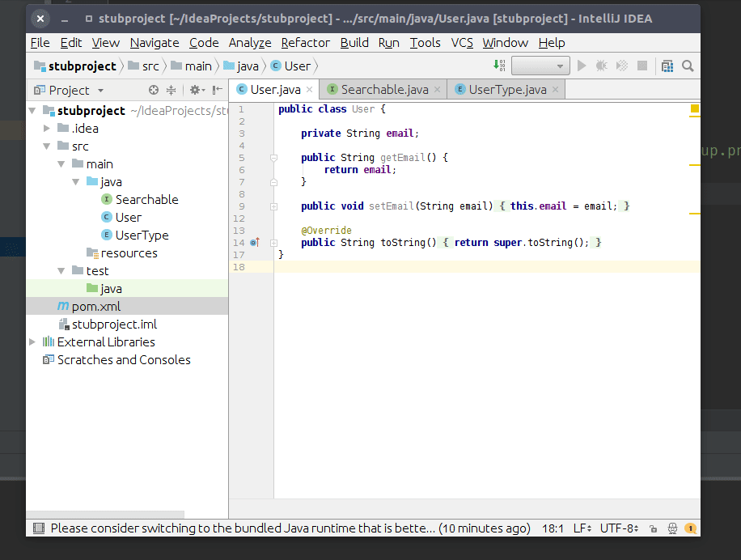Viewport: 741px width, 560px height.
Task: Toggle read-only mode via status bar lock
Action: click(x=653, y=528)
